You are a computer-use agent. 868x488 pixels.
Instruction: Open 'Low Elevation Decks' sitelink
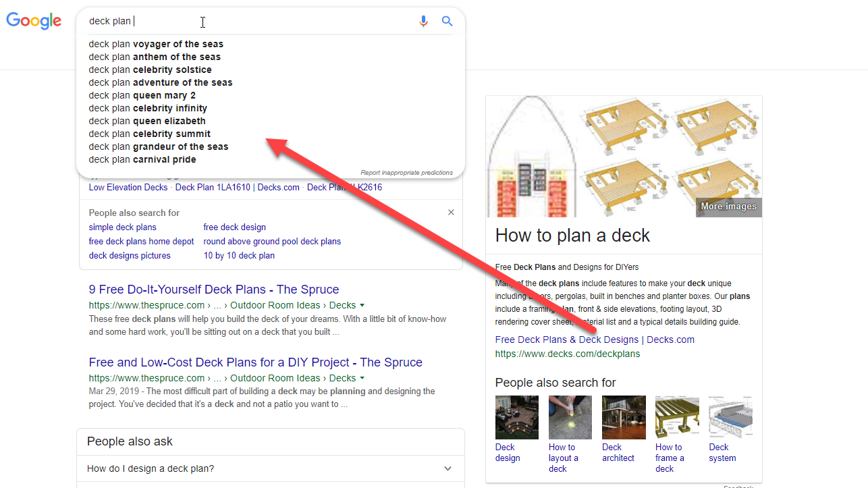tap(128, 188)
